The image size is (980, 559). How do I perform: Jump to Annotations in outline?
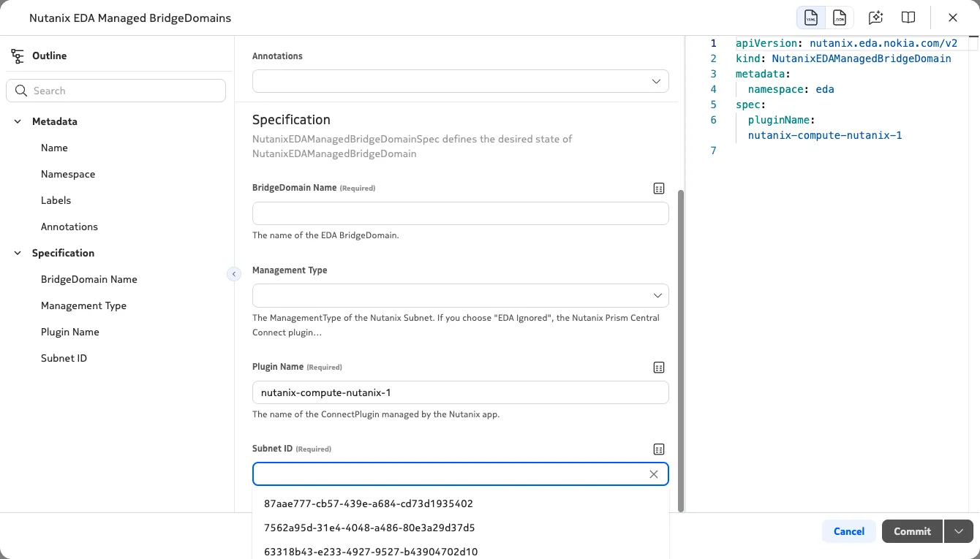tap(69, 227)
